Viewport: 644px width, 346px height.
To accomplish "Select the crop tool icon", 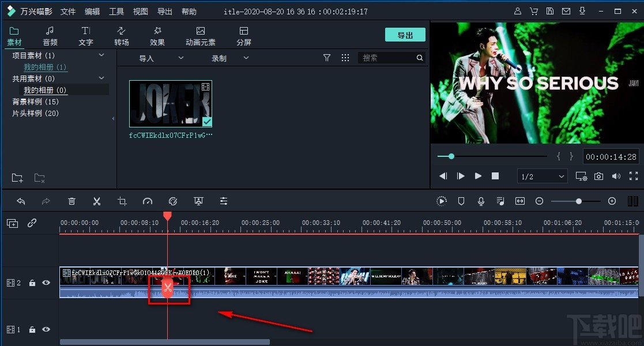I will 122,201.
